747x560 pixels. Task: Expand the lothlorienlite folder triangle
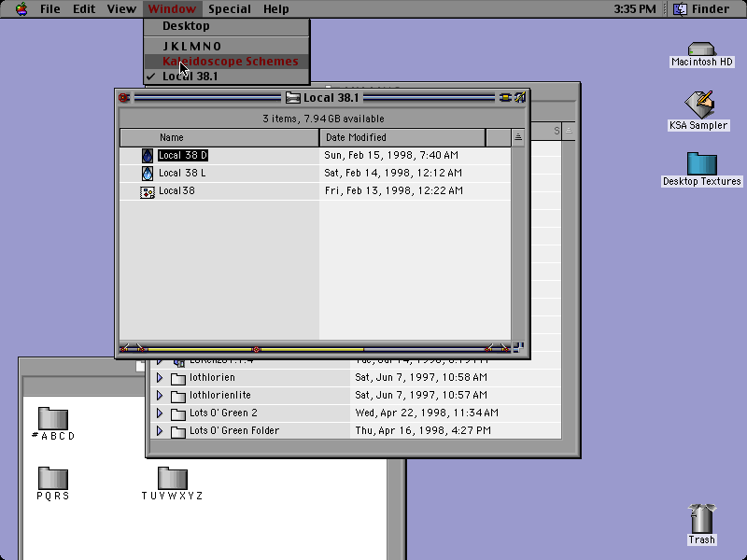(x=160, y=395)
